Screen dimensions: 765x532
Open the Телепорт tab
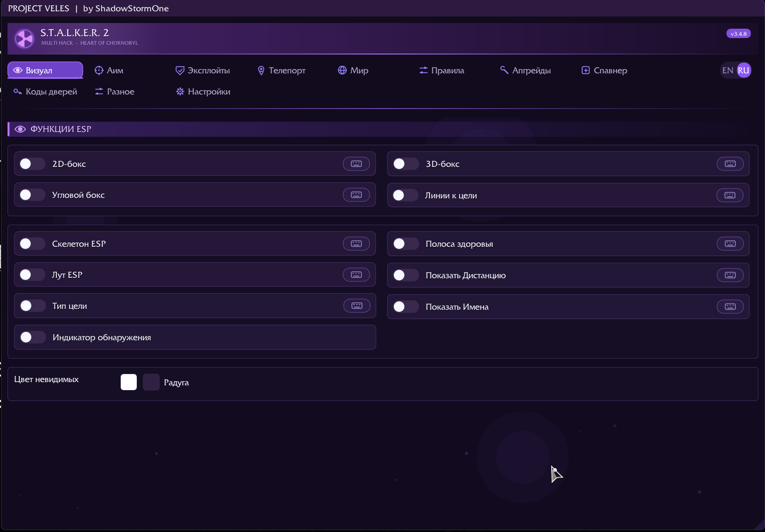[x=281, y=70]
